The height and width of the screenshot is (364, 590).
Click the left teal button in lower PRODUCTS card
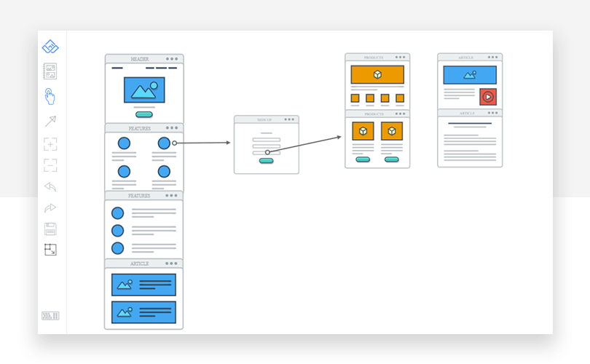[363, 159]
